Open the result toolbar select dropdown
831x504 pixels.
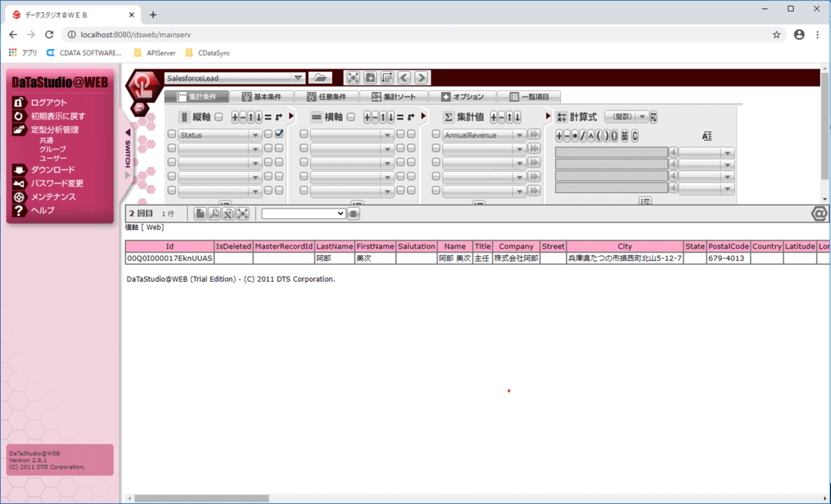(x=303, y=214)
